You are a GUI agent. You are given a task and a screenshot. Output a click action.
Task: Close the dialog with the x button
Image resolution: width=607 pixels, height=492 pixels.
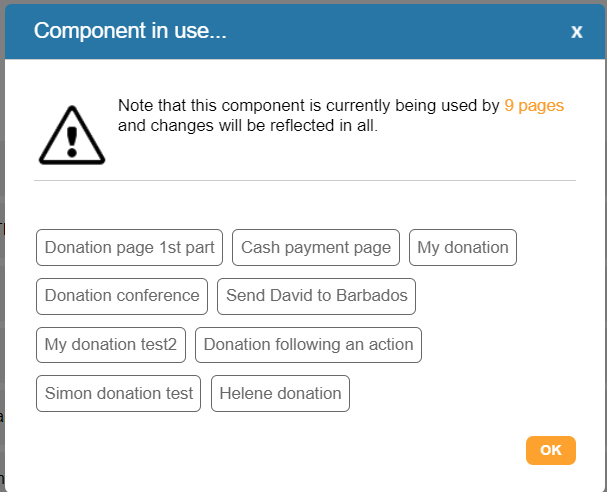coord(576,32)
